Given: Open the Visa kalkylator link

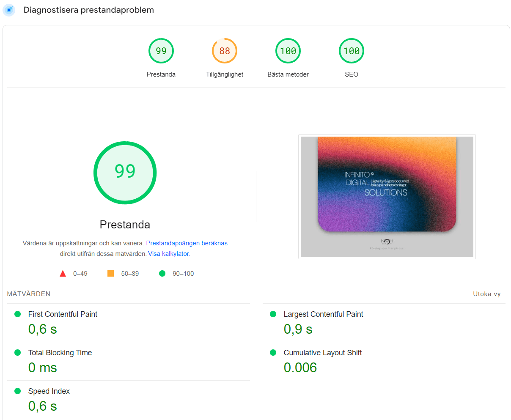Looking at the screenshot, I should pos(168,254).
